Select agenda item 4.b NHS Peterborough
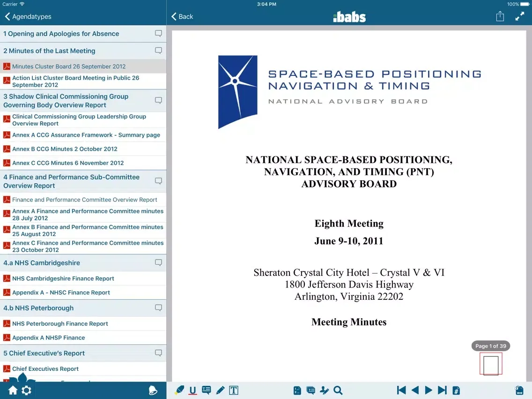The height and width of the screenshot is (399, 532). point(83,308)
